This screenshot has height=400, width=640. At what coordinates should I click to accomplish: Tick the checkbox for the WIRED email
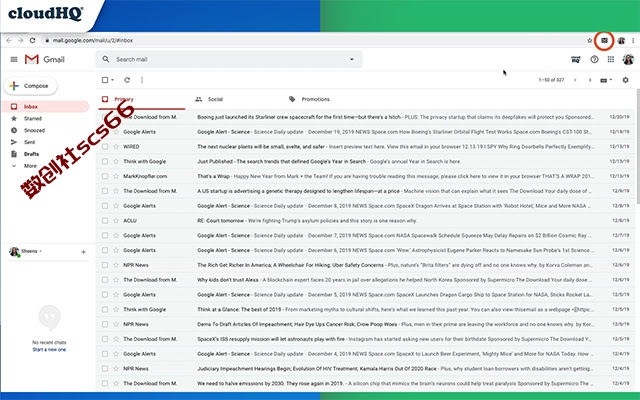(105, 147)
